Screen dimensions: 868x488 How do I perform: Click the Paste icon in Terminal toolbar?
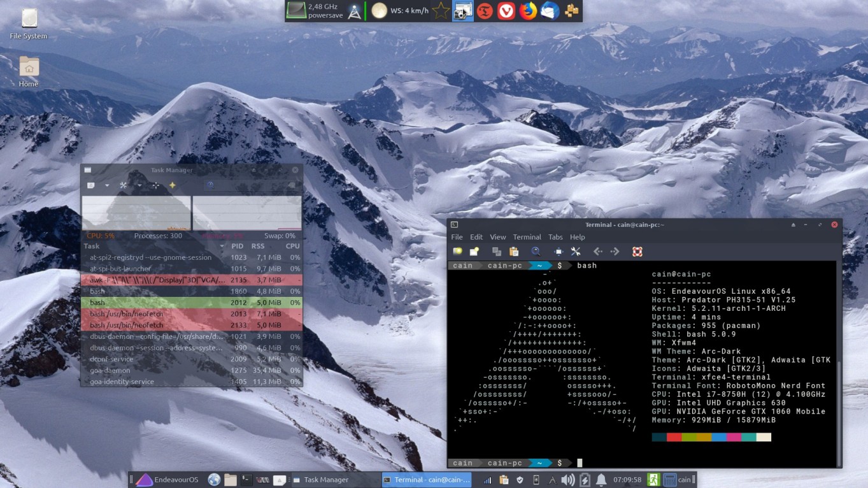[513, 252]
